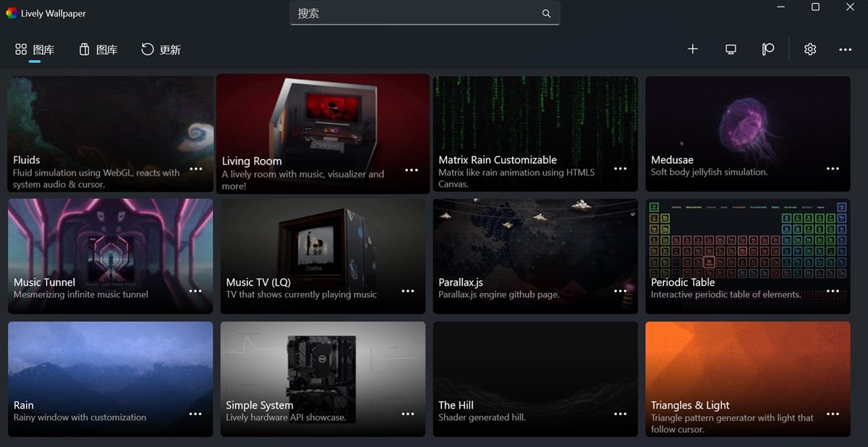The width and height of the screenshot is (868, 447).
Task: Click the add wallpaper plus icon
Action: (692, 49)
